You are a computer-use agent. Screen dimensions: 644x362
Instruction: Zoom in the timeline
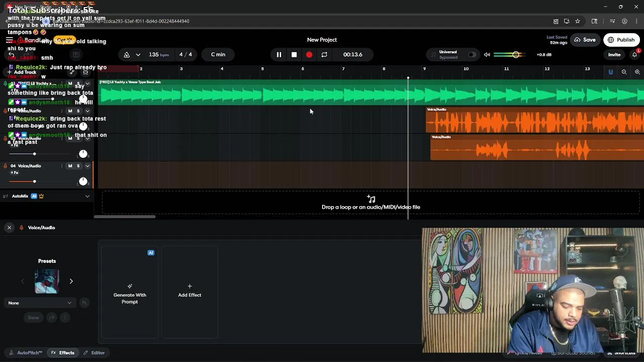[x=637, y=72]
